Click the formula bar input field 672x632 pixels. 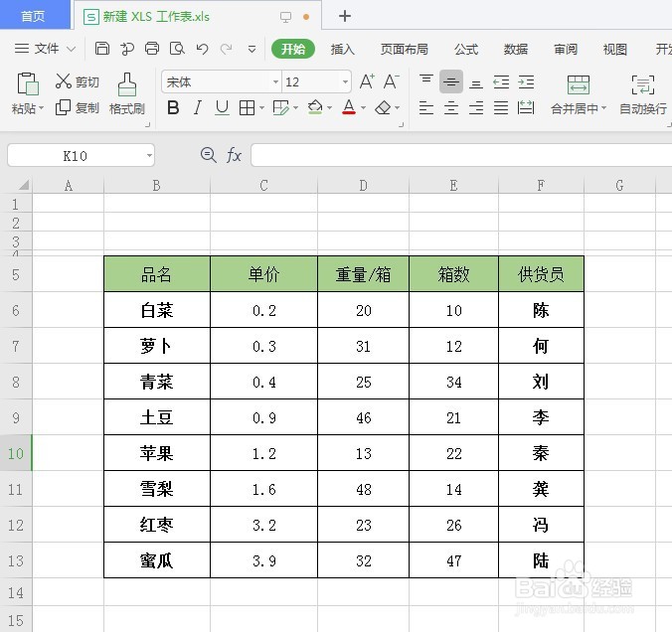[x=461, y=155]
